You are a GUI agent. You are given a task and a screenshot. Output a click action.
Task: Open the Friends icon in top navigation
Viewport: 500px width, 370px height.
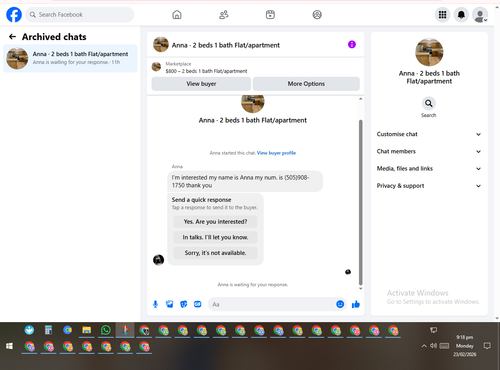224,15
